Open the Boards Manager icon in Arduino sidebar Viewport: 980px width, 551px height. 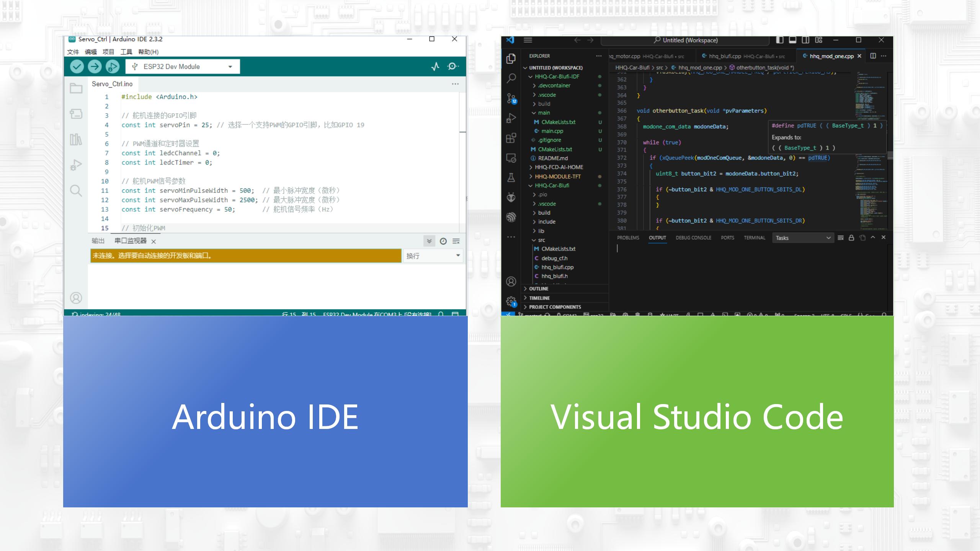coord(76,114)
